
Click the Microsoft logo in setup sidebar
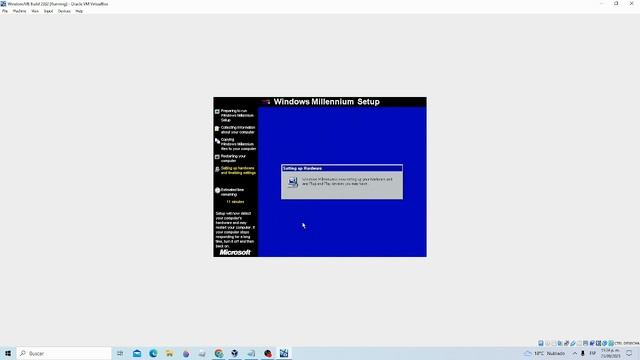click(235, 253)
